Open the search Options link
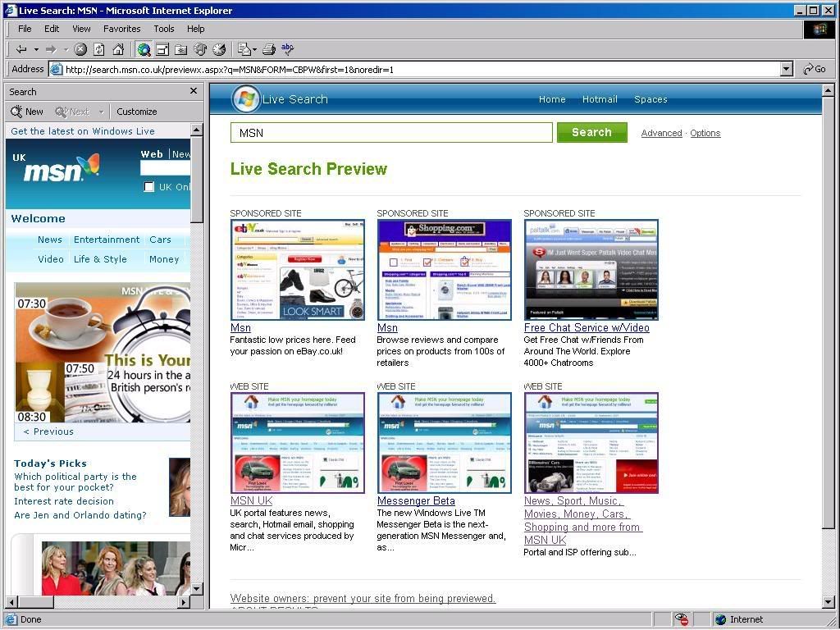This screenshot has width=840, height=630. (705, 133)
